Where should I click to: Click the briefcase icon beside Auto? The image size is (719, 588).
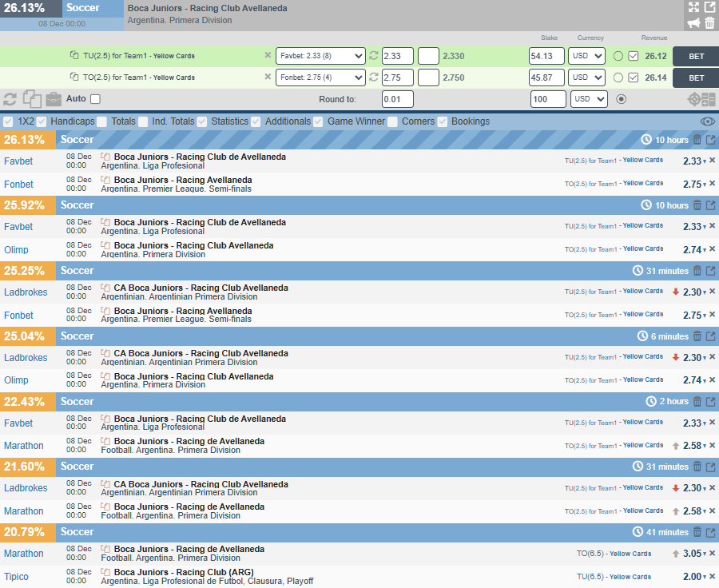coord(54,98)
